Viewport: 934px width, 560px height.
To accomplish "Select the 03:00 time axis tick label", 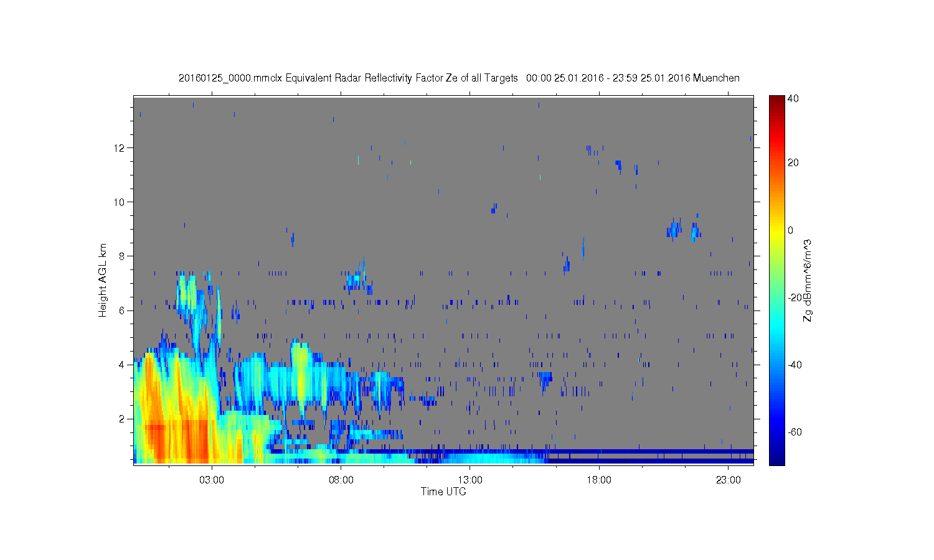I will click(x=212, y=480).
